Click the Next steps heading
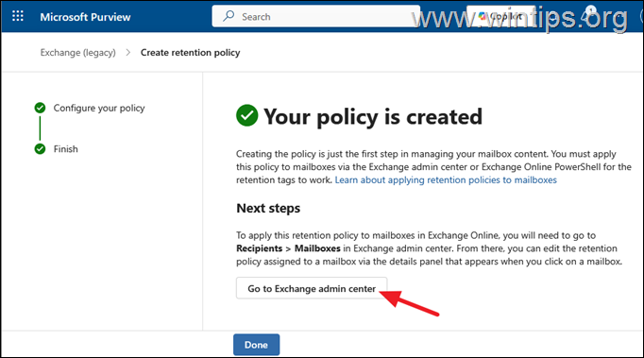Screen dimensions: 644x358 click(268, 209)
